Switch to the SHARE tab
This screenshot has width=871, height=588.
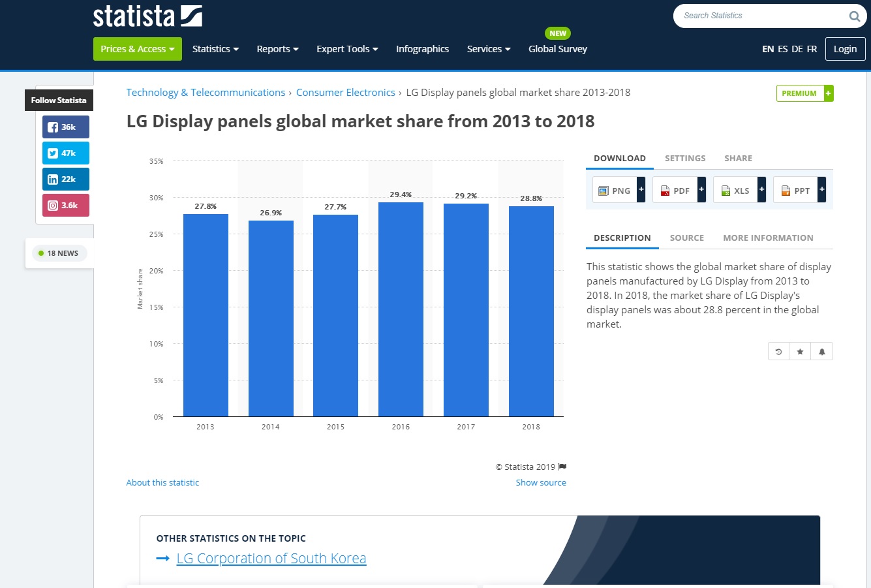(738, 159)
